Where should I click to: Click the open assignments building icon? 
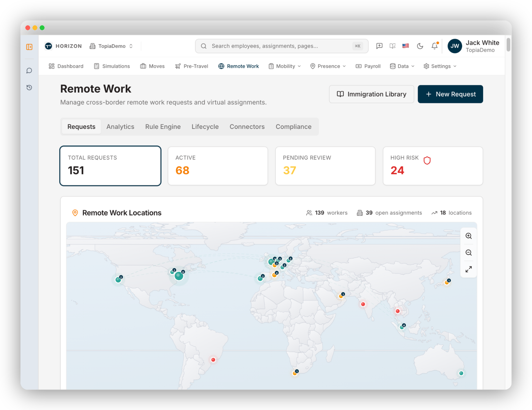[360, 213]
